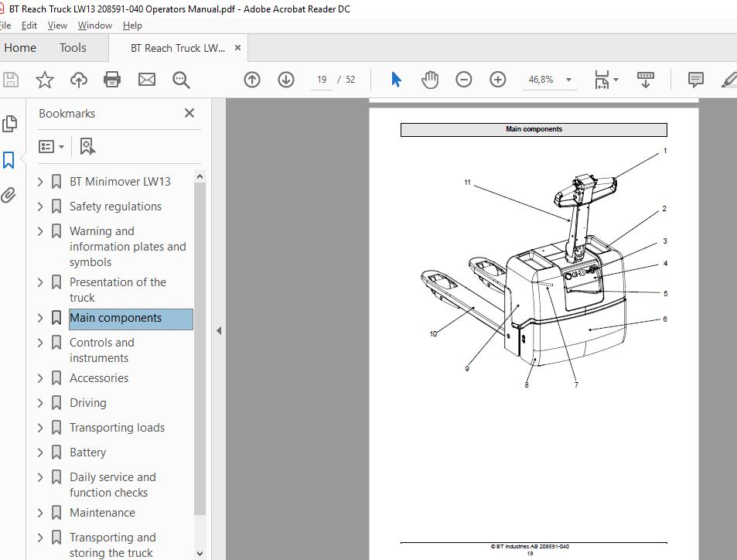Click the Fit width page display icon
The width and height of the screenshot is (737, 560).
pos(602,80)
